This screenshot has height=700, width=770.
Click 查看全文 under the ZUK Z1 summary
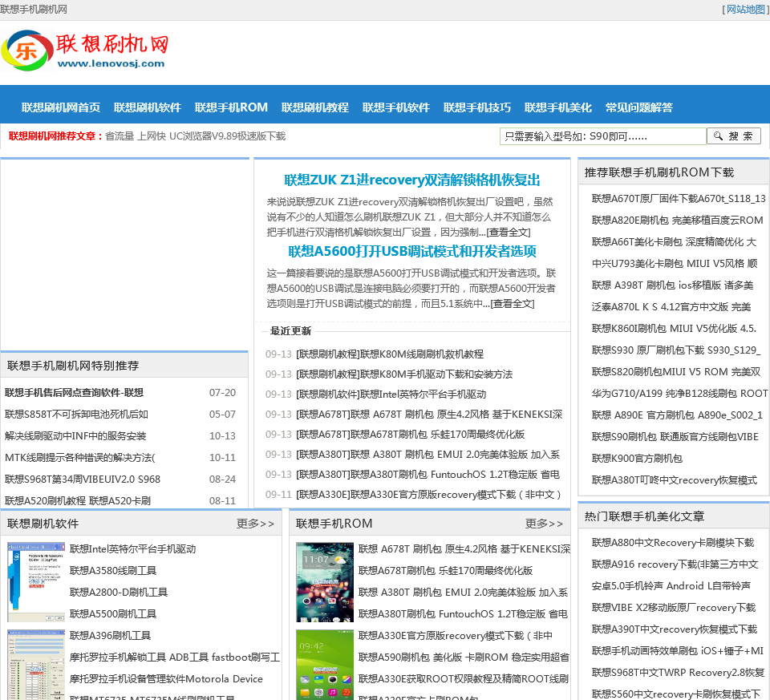pyautogui.click(x=508, y=233)
